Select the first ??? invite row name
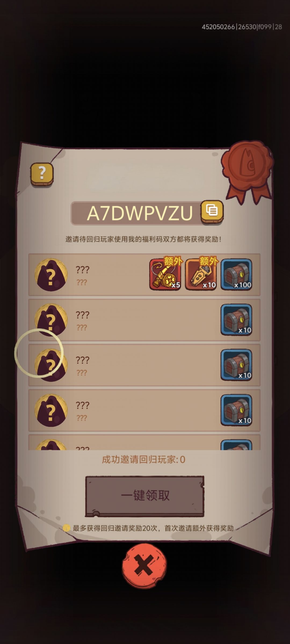The image size is (290, 644). 82,270
